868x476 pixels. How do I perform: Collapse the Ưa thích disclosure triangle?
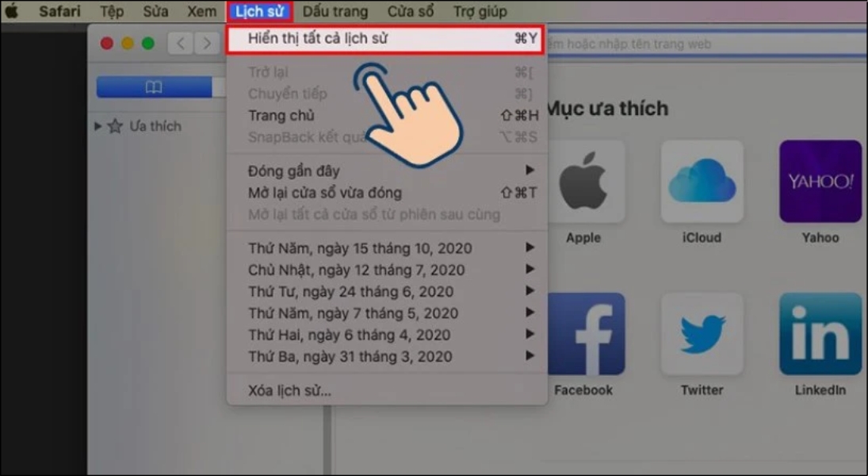pyautogui.click(x=97, y=125)
